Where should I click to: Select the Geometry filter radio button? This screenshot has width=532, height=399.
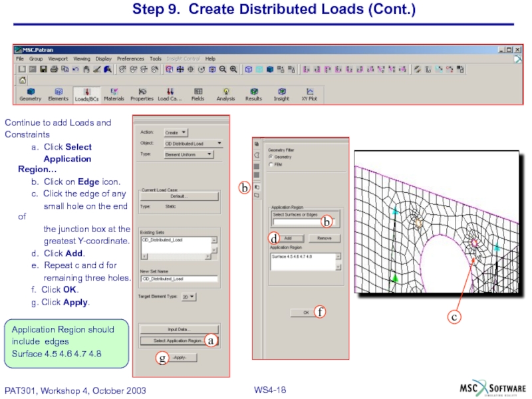270,156
